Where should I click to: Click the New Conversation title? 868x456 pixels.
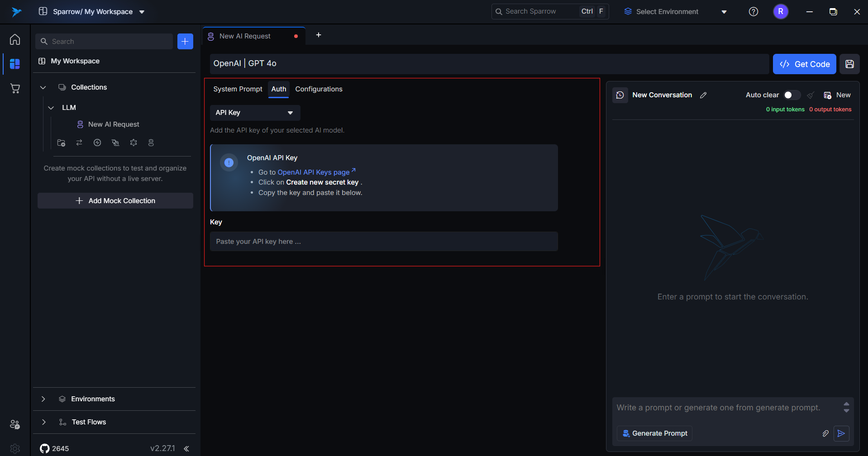point(662,95)
